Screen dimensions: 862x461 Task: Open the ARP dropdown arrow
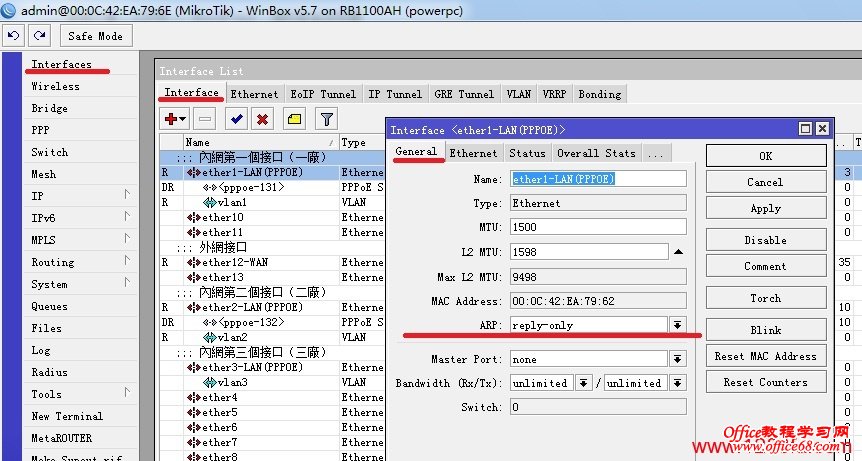click(x=677, y=325)
